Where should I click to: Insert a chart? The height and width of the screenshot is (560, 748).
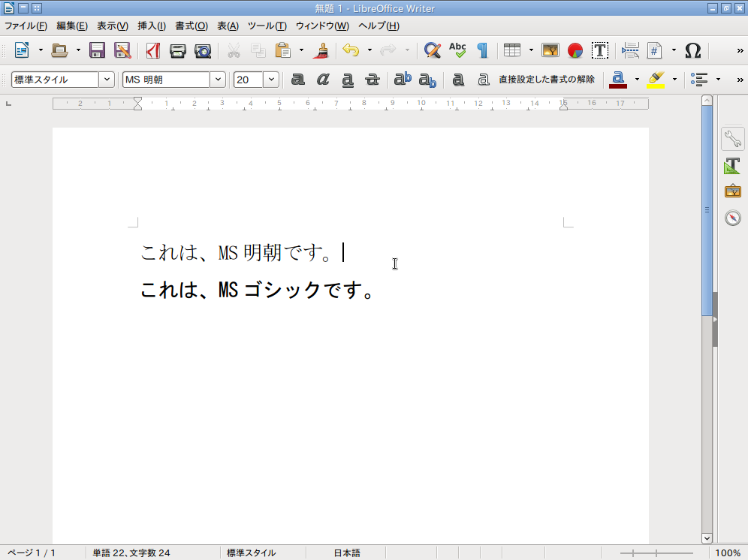pyautogui.click(x=575, y=50)
